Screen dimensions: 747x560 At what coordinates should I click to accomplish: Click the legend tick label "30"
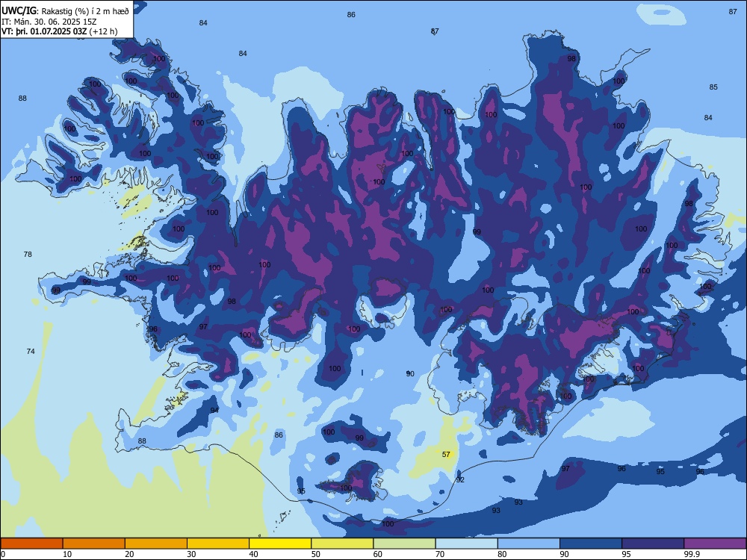click(x=191, y=554)
